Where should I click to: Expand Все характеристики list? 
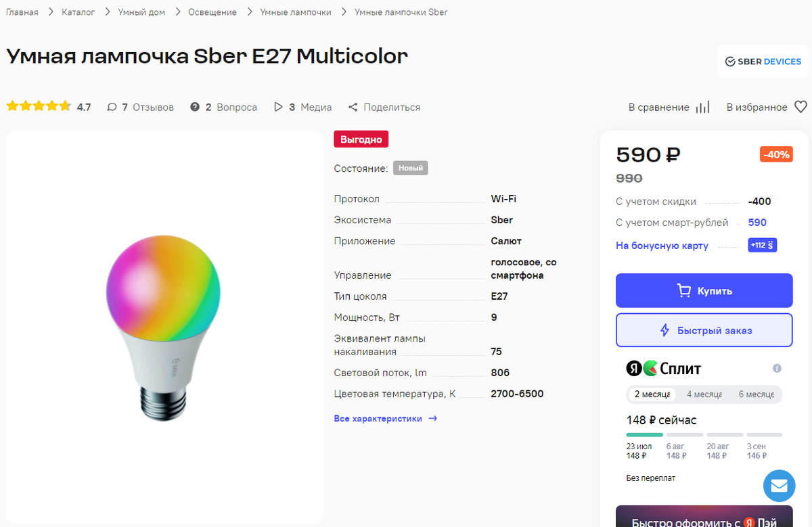coord(379,418)
